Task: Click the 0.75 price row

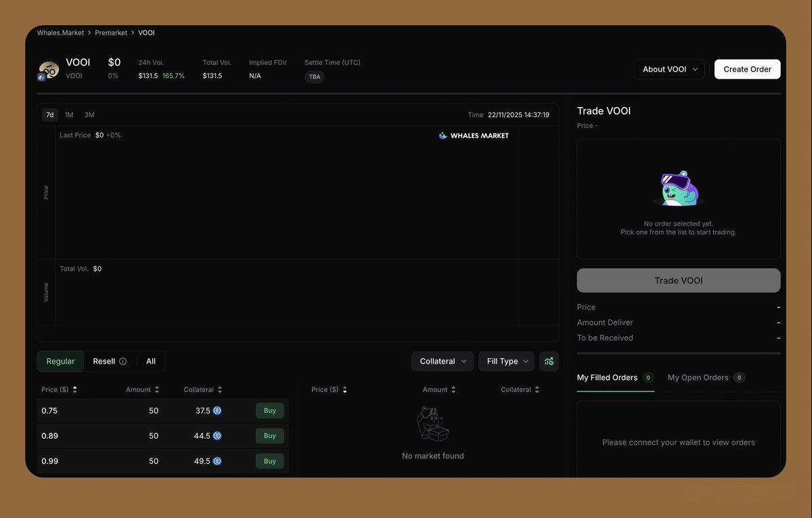Action: (162, 410)
